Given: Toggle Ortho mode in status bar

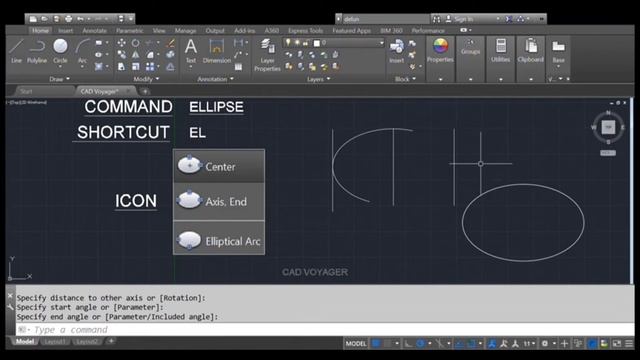Looking at the screenshot, I should coord(408,344).
